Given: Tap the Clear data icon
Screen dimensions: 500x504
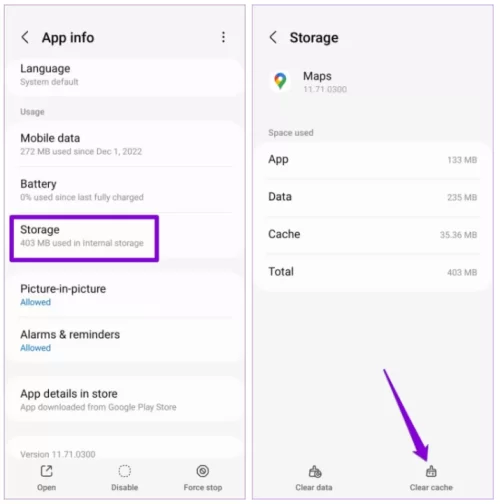Looking at the screenshot, I should tap(314, 472).
